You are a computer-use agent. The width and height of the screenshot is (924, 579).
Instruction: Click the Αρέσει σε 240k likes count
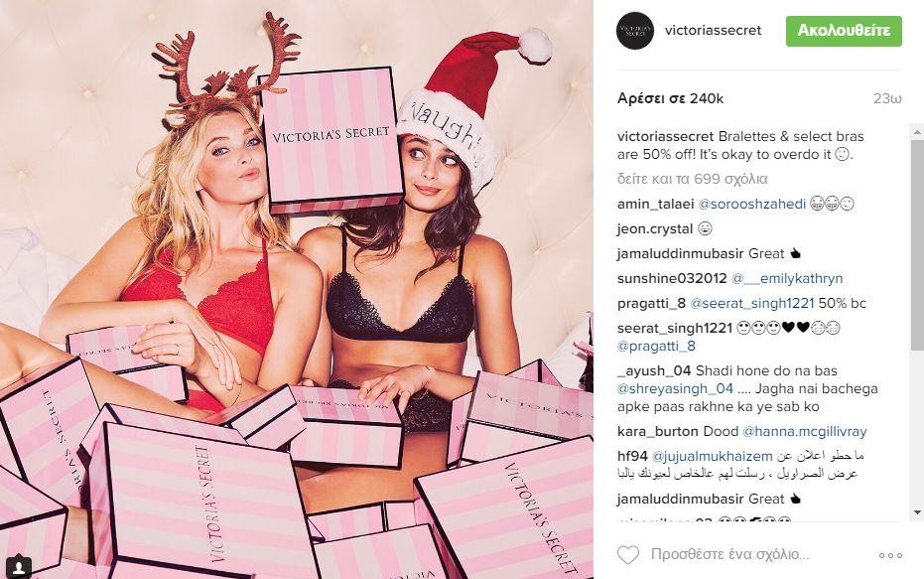click(x=670, y=98)
